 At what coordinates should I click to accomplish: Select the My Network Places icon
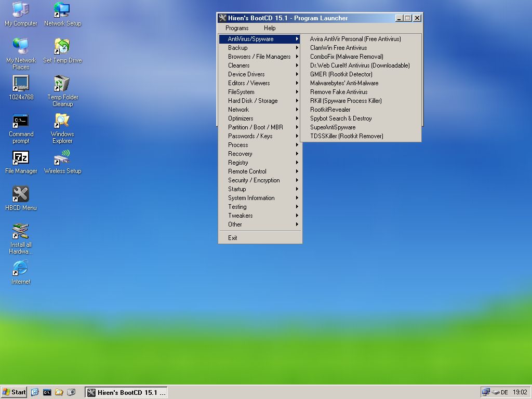pyautogui.click(x=21, y=46)
